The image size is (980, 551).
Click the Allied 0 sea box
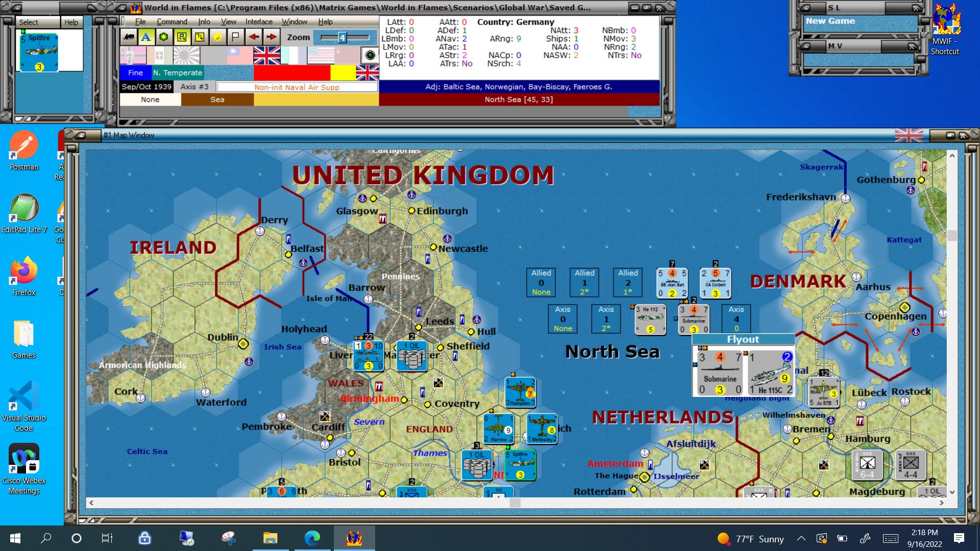point(541,282)
